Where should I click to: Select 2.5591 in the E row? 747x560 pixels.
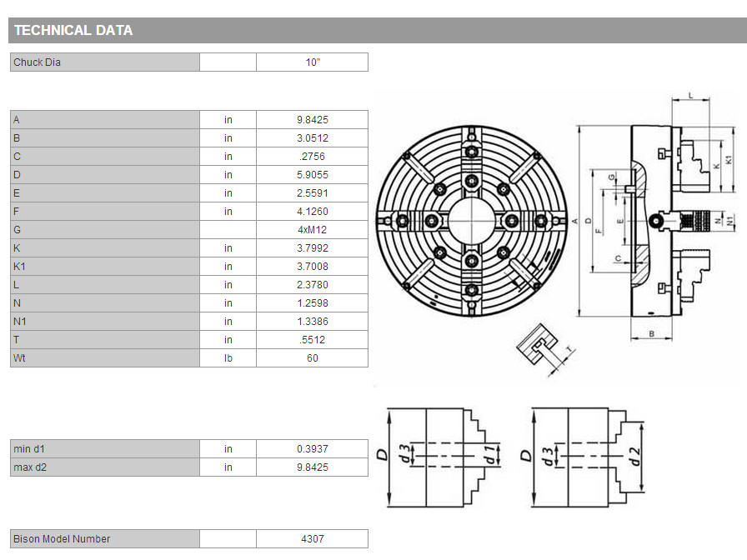point(313,192)
